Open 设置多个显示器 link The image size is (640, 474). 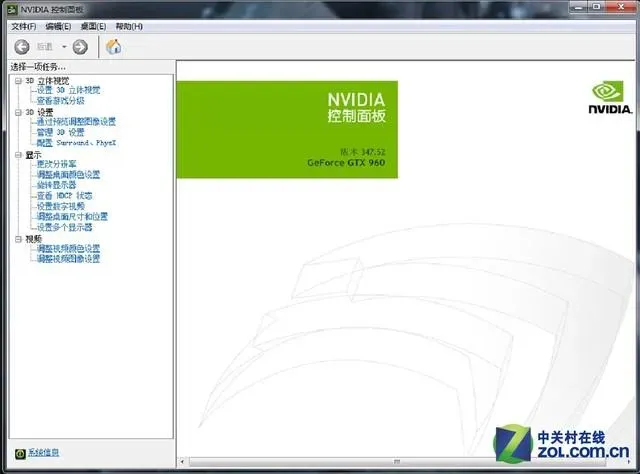[64, 227]
